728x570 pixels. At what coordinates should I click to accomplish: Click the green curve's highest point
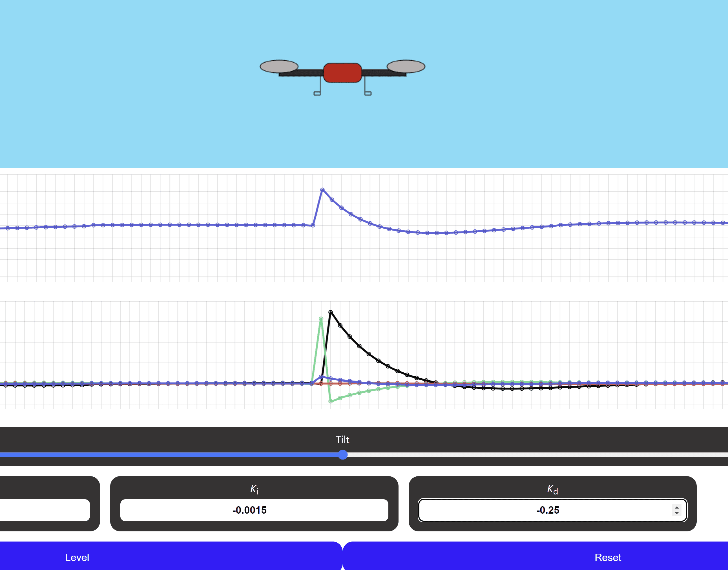(x=321, y=319)
